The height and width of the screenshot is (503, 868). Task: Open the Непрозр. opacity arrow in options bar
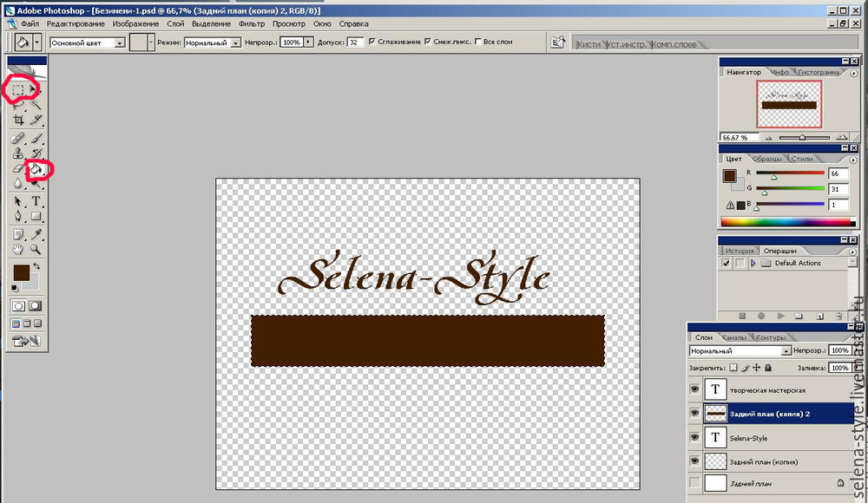[308, 42]
